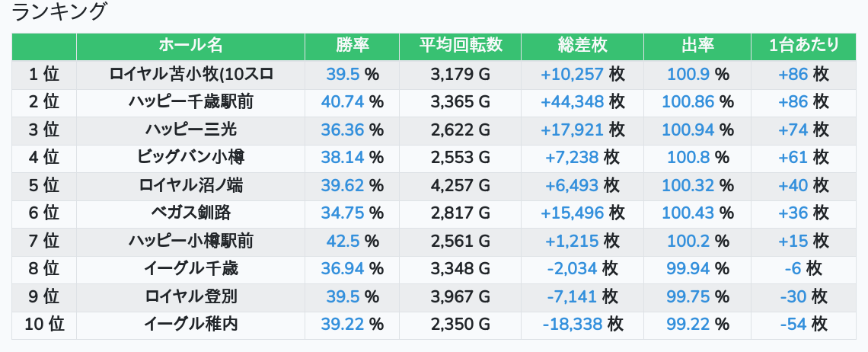Open hall ビッグバン小樽
Viewport: 868px width, 352px height.
coord(191,157)
